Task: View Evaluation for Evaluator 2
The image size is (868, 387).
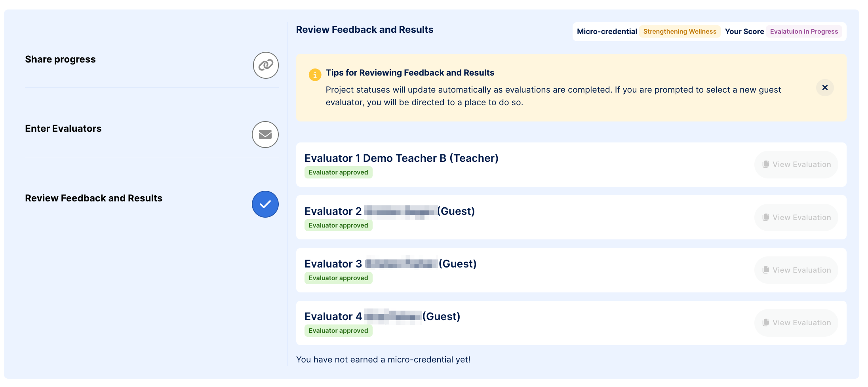Action: pyautogui.click(x=796, y=217)
